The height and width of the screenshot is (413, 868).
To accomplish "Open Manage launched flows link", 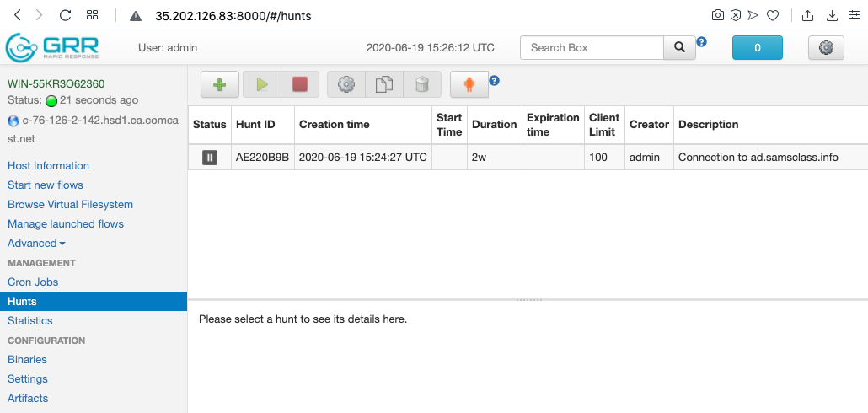I will (66, 223).
